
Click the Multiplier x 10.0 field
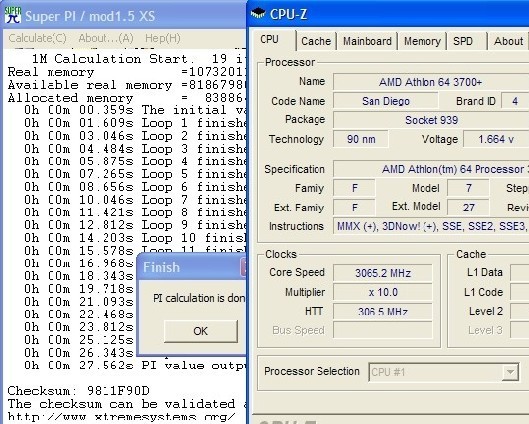coord(383,292)
